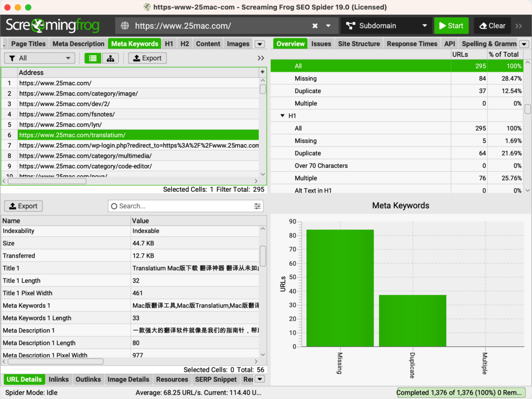The image size is (532, 399).
Task: Open the search filter settings icon
Action: (257, 206)
